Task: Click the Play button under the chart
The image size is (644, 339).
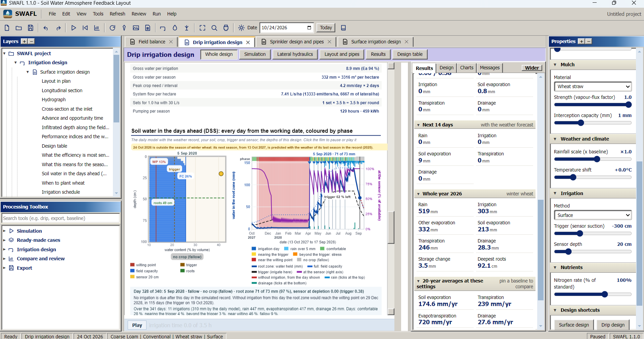Action: pyautogui.click(x=137, y=325)
